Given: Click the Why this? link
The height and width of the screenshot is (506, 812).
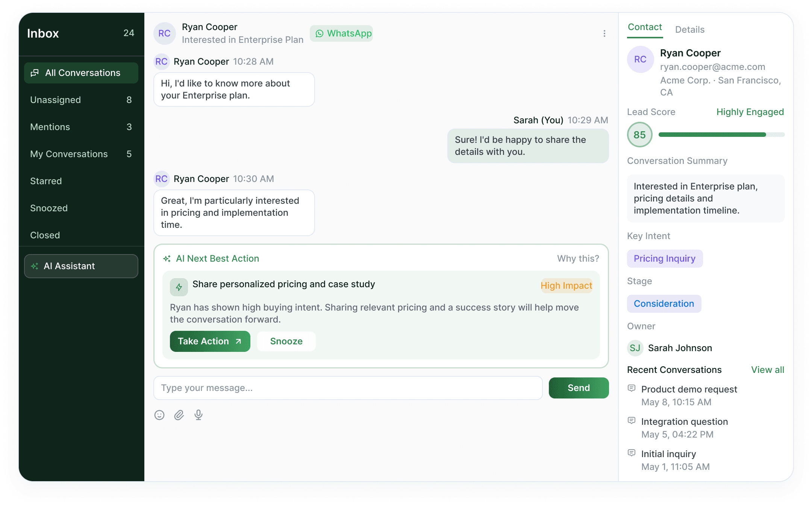Looking at the screenshot, I should [x=578, y=259].
